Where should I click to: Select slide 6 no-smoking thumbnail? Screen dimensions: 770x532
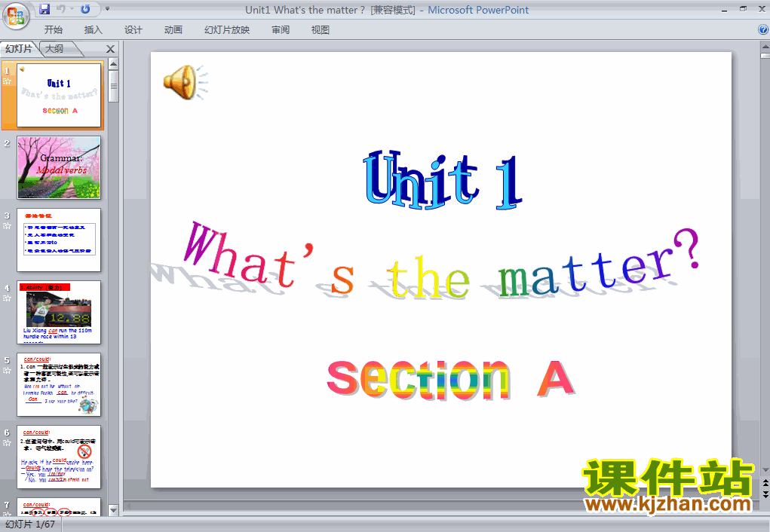59,457
